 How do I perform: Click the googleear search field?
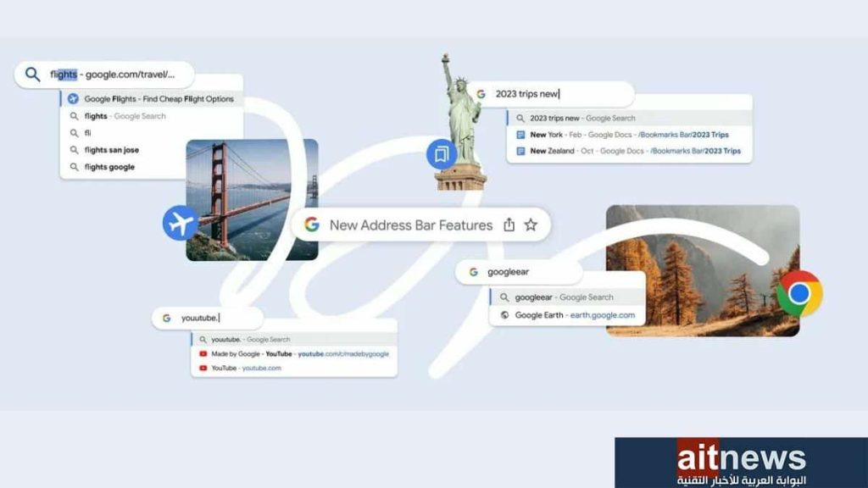(x=519, y=272)
